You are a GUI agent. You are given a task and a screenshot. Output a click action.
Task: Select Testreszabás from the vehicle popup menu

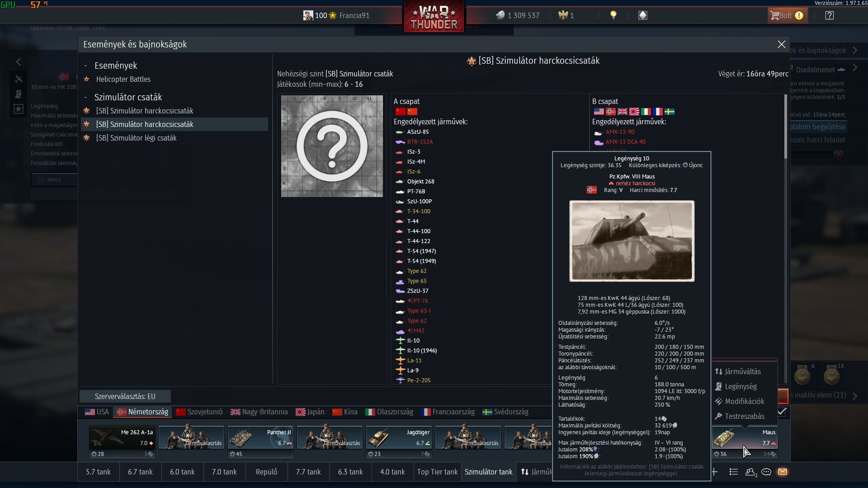[745, 416]
